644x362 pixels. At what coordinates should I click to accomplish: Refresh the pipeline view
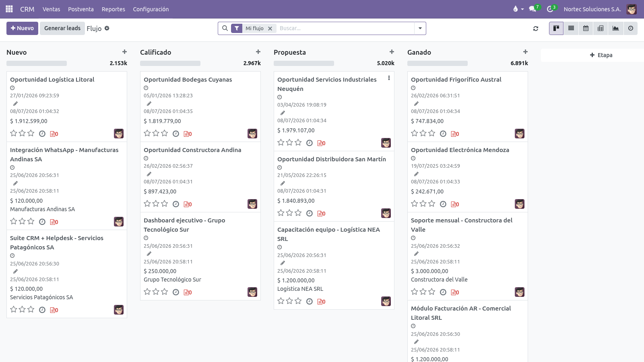tap(536, 29)
